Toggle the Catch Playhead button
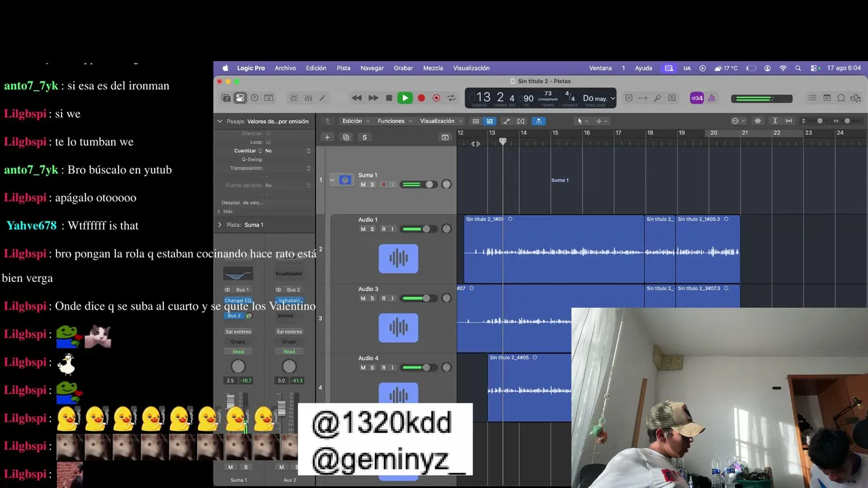Screen dimensions: 868x488 point(538,121)
